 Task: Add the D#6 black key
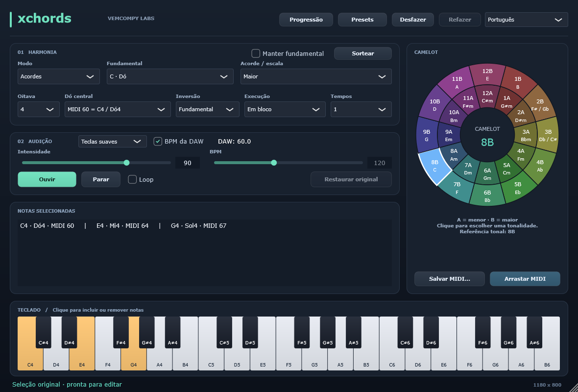(431, 332)
